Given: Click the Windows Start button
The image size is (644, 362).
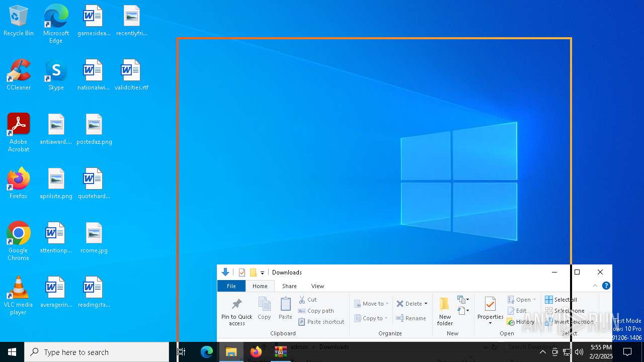Looking at the screenshot, I should 12,352.
